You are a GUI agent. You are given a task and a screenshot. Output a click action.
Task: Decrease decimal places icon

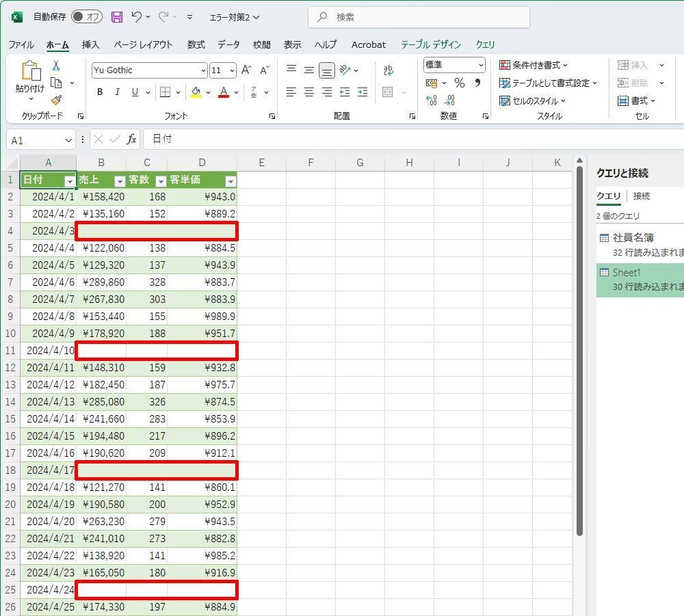pyautogui.click(x=450, y=101)
